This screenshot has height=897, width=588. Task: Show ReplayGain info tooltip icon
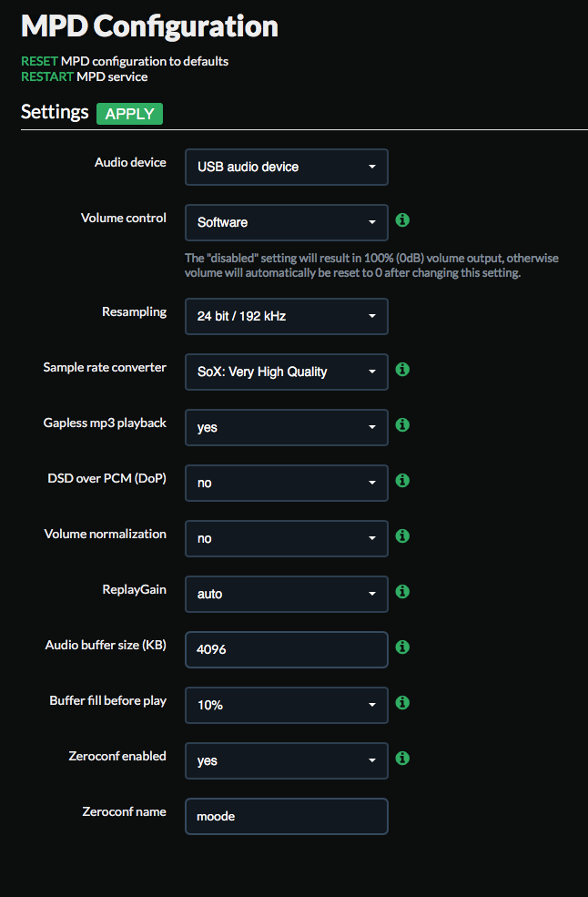pos(402,592)
